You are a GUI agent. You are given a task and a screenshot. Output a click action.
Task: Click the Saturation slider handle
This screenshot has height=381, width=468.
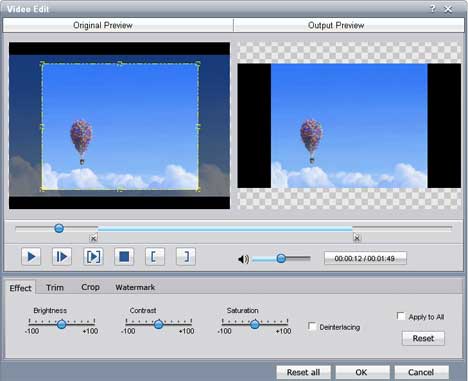(255, 324)
